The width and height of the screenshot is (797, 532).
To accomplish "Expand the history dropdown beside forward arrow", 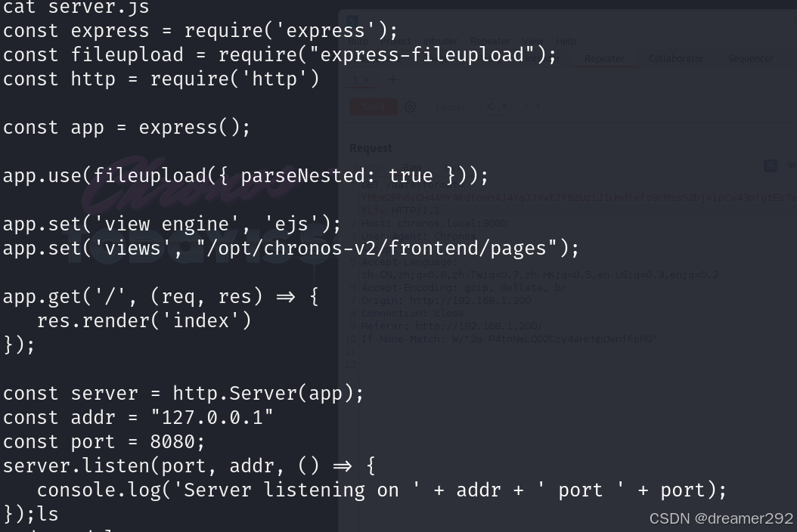I will click(538, 107).
